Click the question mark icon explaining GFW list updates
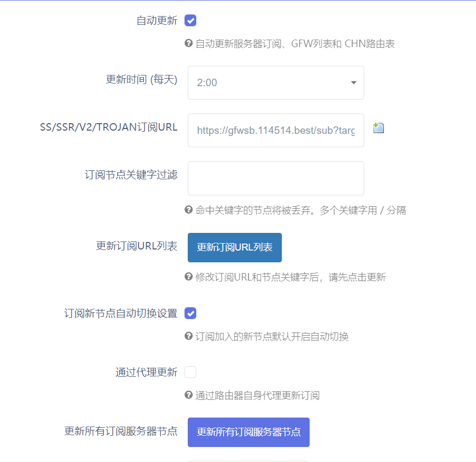The image size is (476, 462). [x=188, y=44]
